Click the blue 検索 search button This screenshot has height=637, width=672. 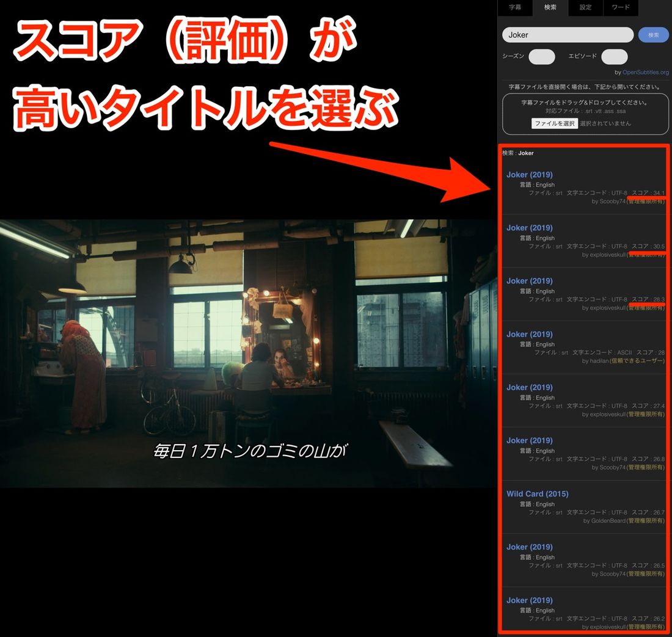(x=653, y=35)
